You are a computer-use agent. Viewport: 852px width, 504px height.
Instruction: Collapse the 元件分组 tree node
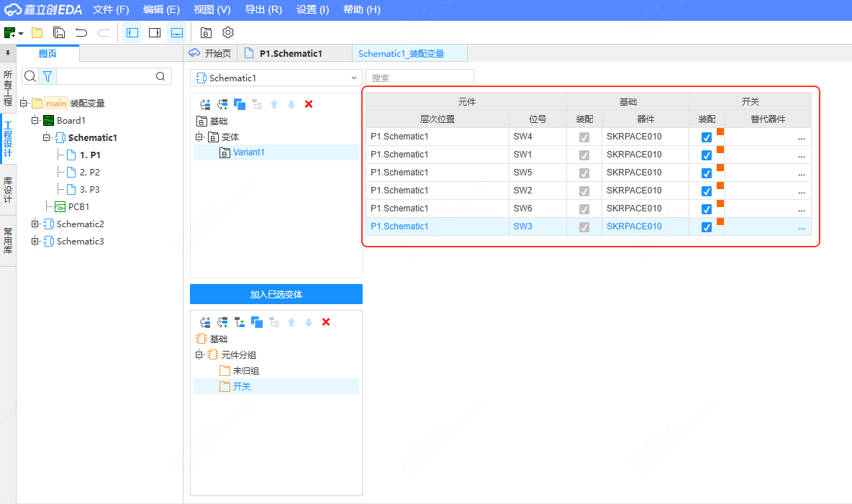click(199, 355)
